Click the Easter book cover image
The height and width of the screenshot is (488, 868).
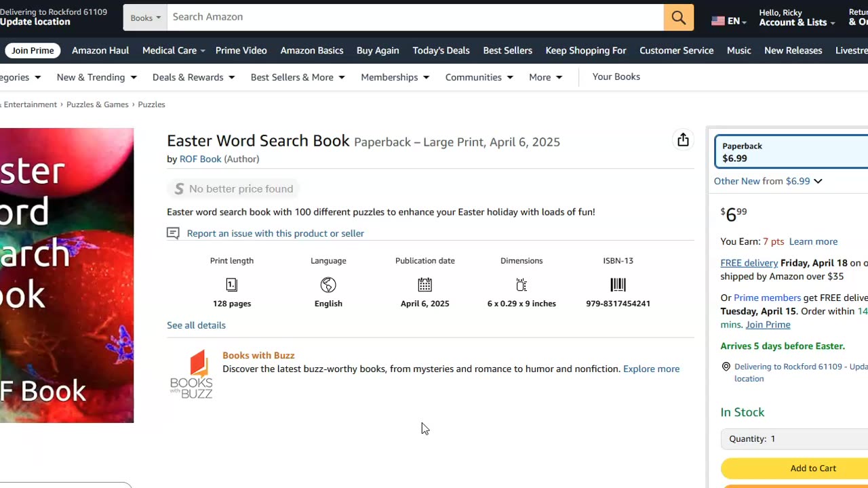(x=66, y=275)
